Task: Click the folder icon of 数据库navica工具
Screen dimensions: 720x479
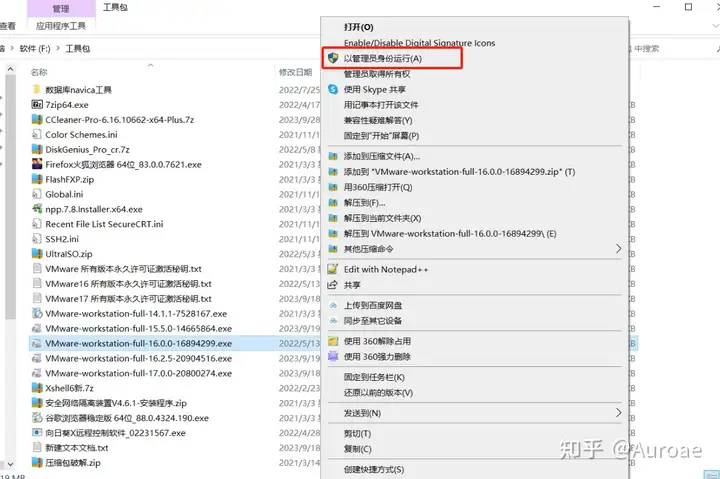Action: pyautogui.click(x=37, y=89)
